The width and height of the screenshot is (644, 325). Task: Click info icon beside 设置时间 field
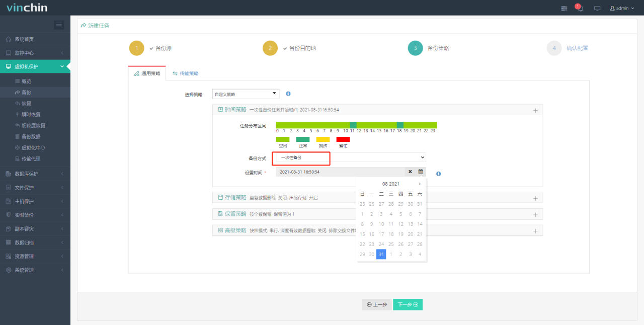point(439,174)
